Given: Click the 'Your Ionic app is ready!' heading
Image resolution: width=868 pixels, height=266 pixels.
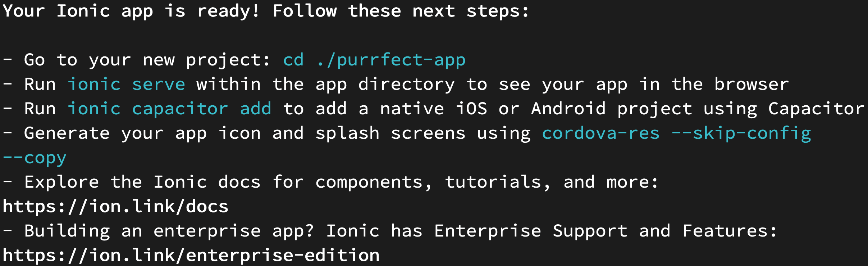Looking at the screenshot, I should [131, 11].
